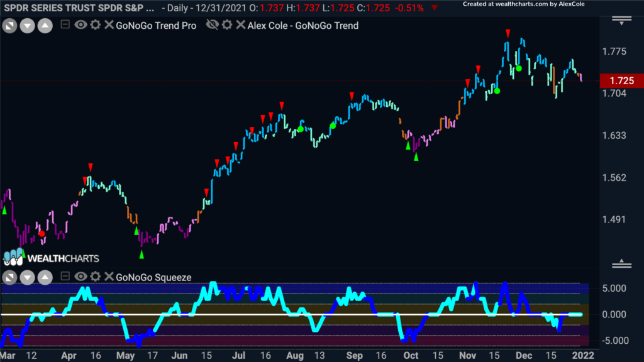Move the price chart pane down
Screen dimensions: 644x362
[27, 26]
